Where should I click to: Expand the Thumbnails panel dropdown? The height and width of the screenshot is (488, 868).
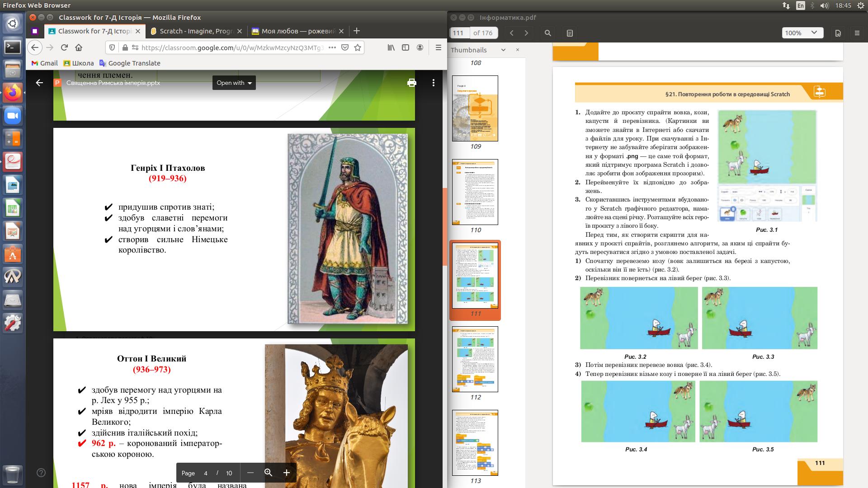[503, 50]
